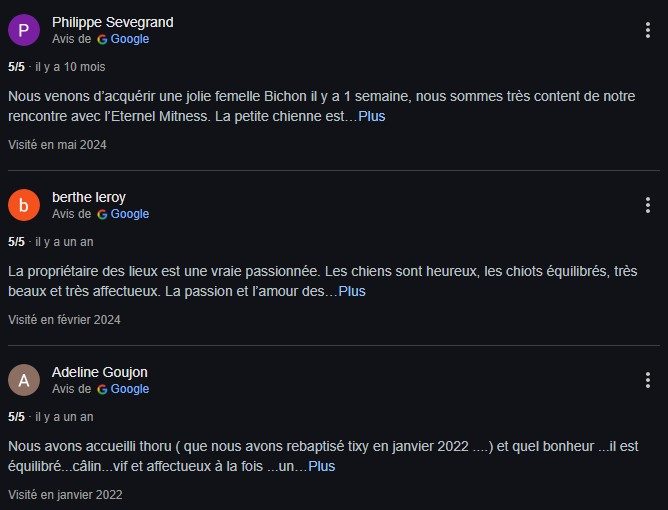Expand Adeline Goujon's review with Plus
668x510 pixels.
pos(321,466)
